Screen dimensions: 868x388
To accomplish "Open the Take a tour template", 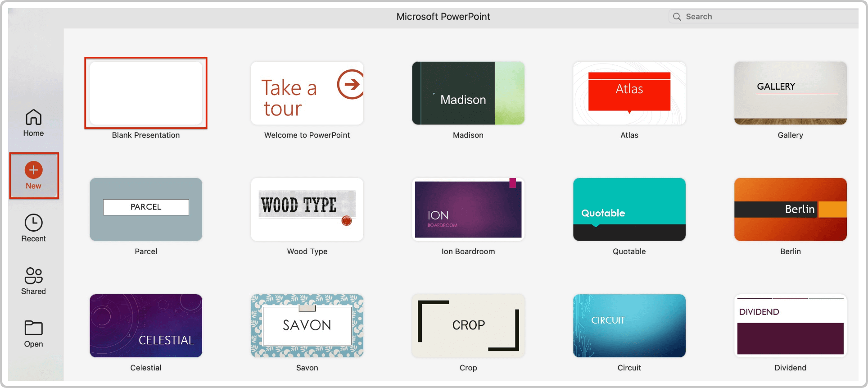I will click(x=307, y=93).
